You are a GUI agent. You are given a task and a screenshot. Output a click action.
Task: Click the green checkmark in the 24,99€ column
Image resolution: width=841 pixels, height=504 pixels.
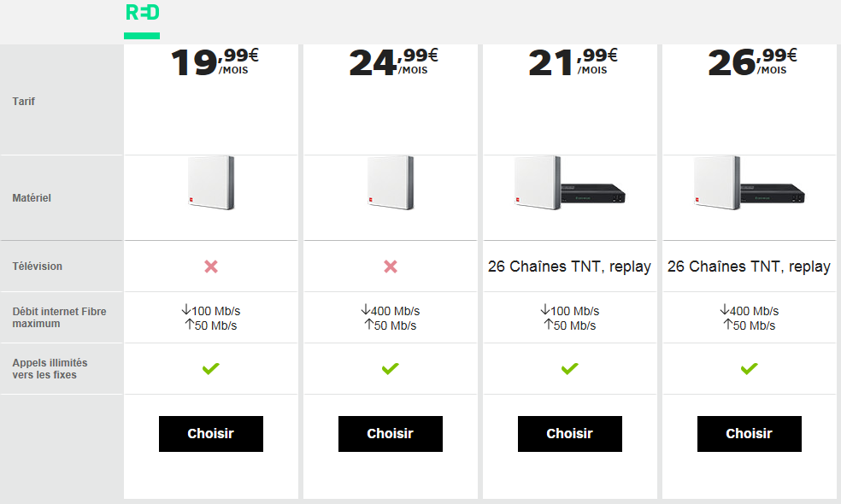tap(391, 369)
